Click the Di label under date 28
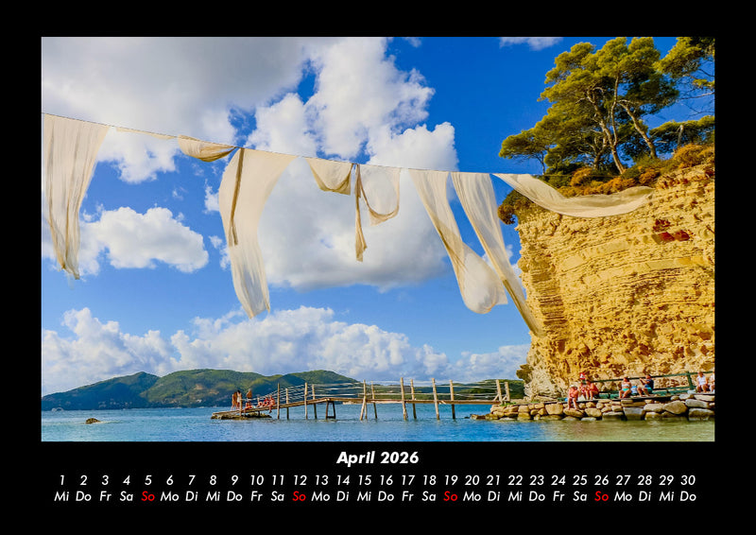 tap(644, 496)
